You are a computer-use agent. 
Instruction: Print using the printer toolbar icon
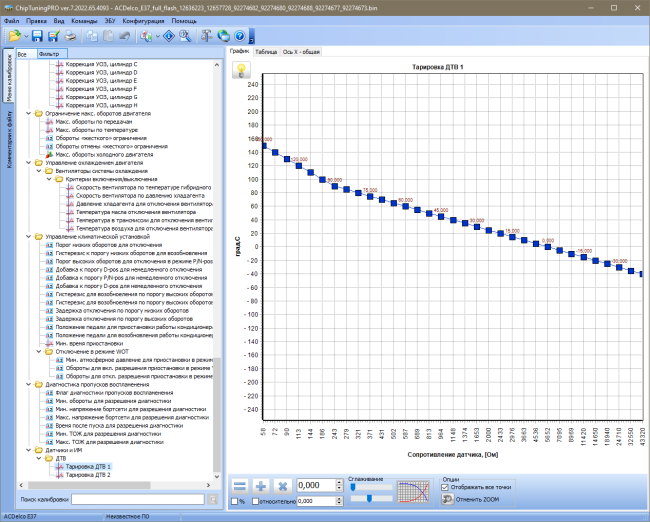pos(70,36)
